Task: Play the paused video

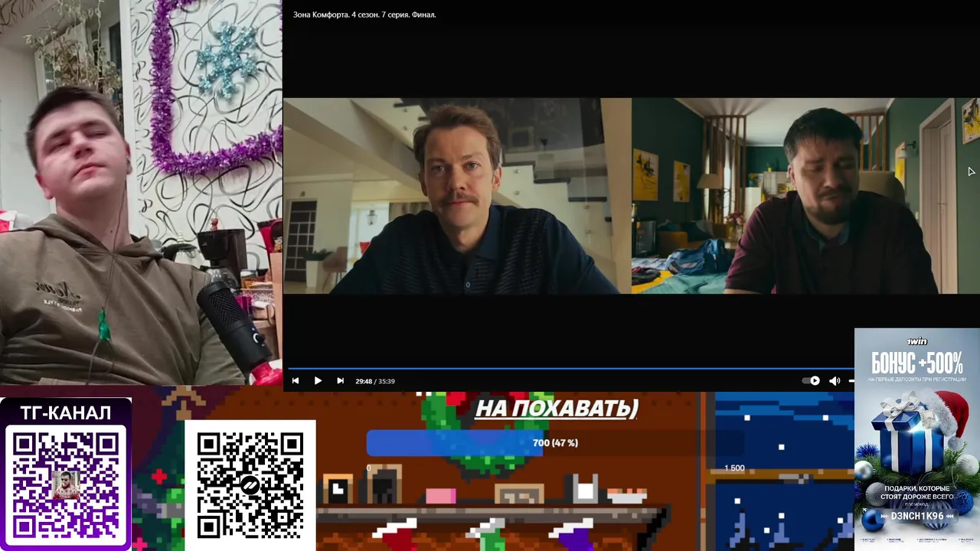Action: [x=318, y=380]
